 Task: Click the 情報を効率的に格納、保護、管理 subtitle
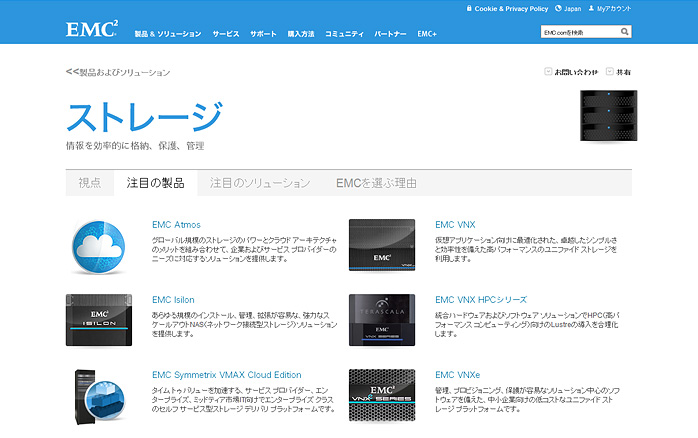tap(135, 146)
